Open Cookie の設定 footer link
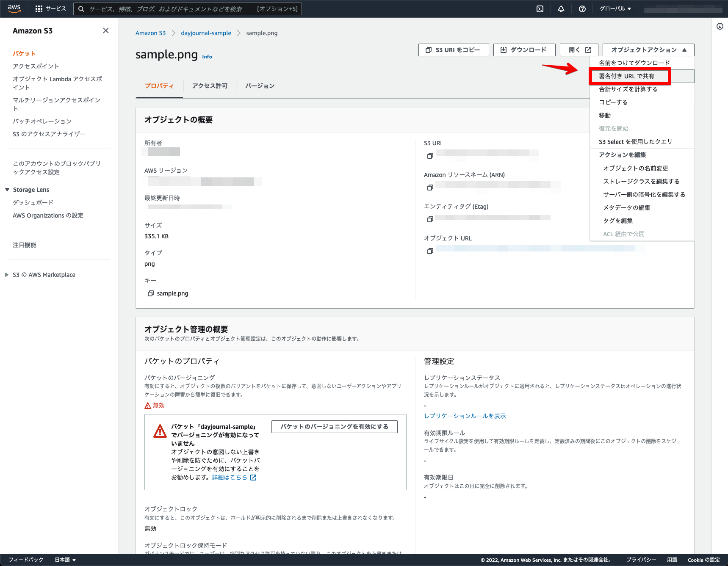 (703, 560)
